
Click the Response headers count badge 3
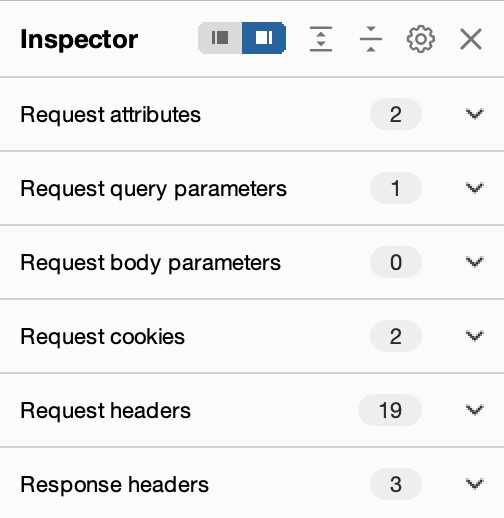396,484
